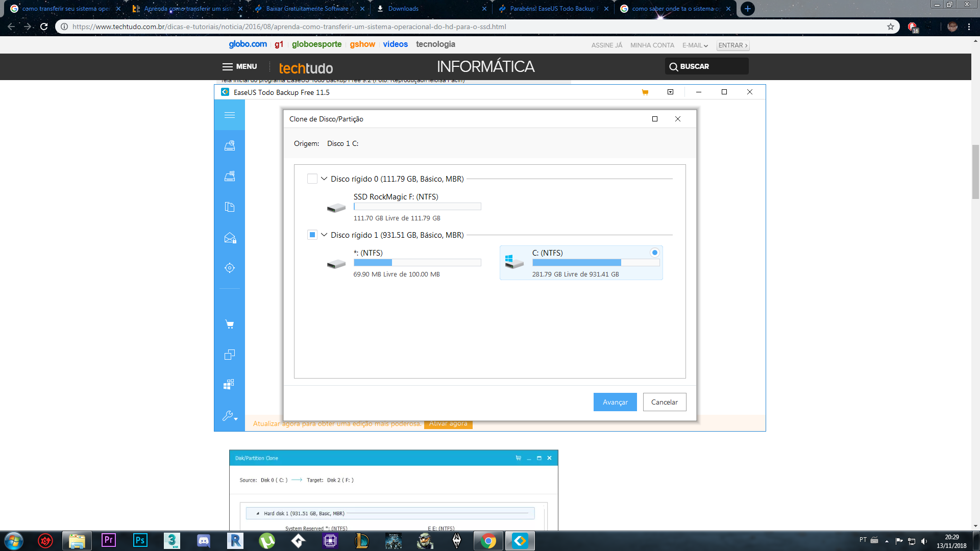The width and height of the screenshot is (980, 551).
Task: Open the vídeos link
Action: (x=396, y=44)
